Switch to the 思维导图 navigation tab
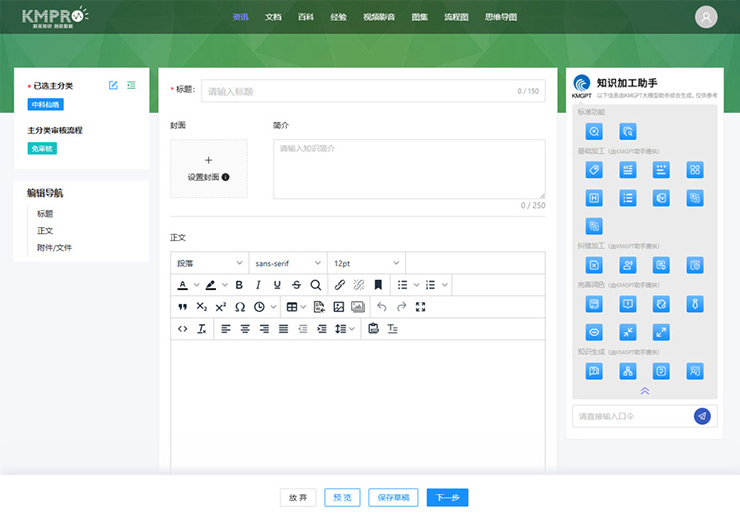This screenshot has height=520, width=740. (x=500, y=17)
